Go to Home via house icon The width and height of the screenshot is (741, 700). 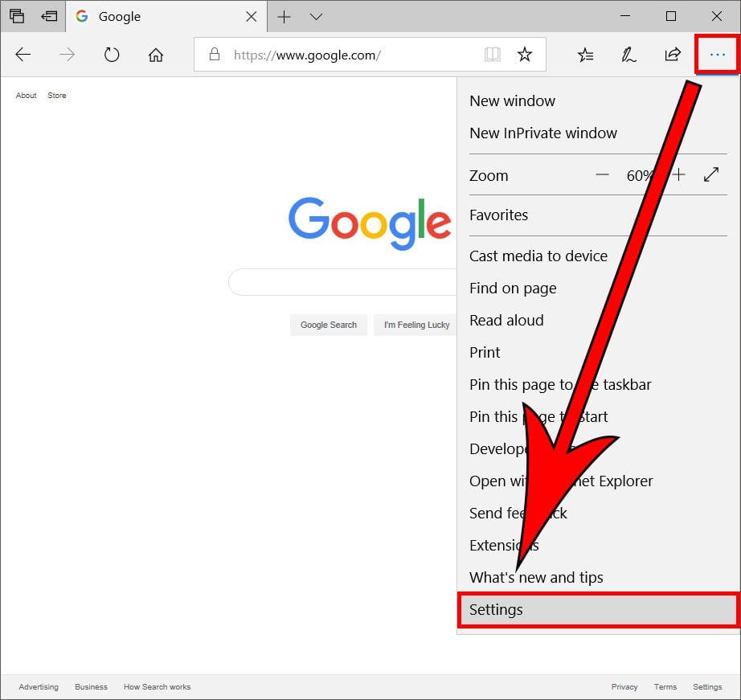pyautogui.click(x=156, y=55)
